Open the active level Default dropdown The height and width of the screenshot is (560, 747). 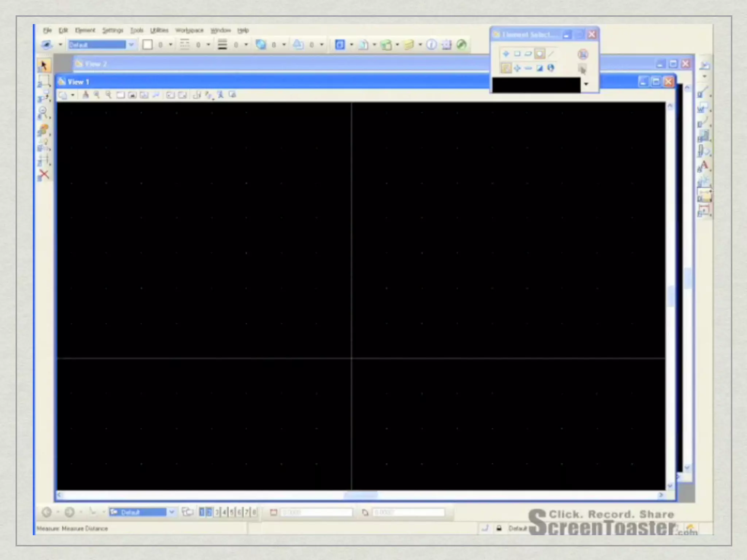click(x=131, y=45)
